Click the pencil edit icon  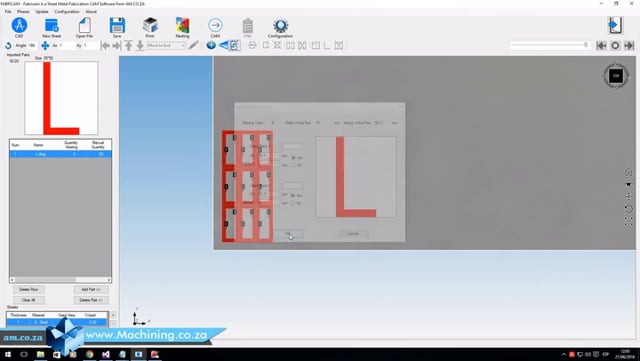coord(193,45)
